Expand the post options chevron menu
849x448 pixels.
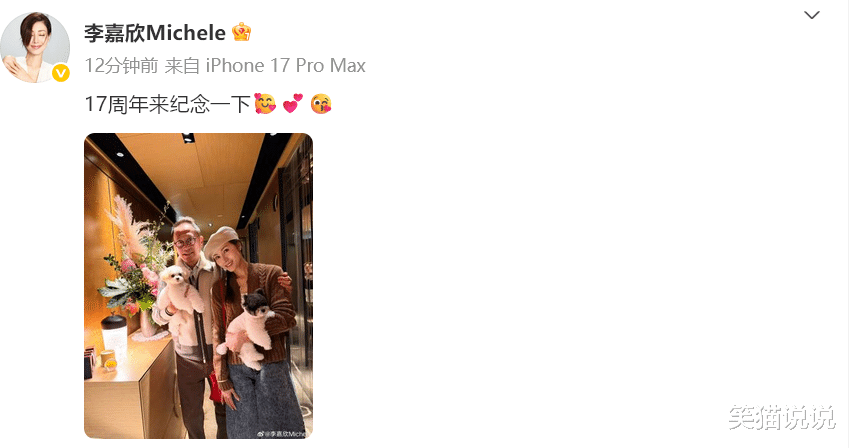[811, 15]
